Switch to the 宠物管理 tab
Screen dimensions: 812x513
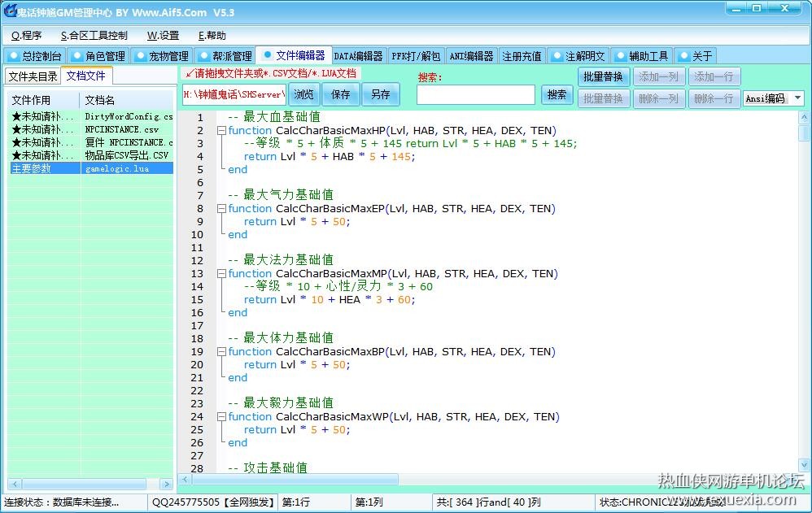(x=162, y=56)
